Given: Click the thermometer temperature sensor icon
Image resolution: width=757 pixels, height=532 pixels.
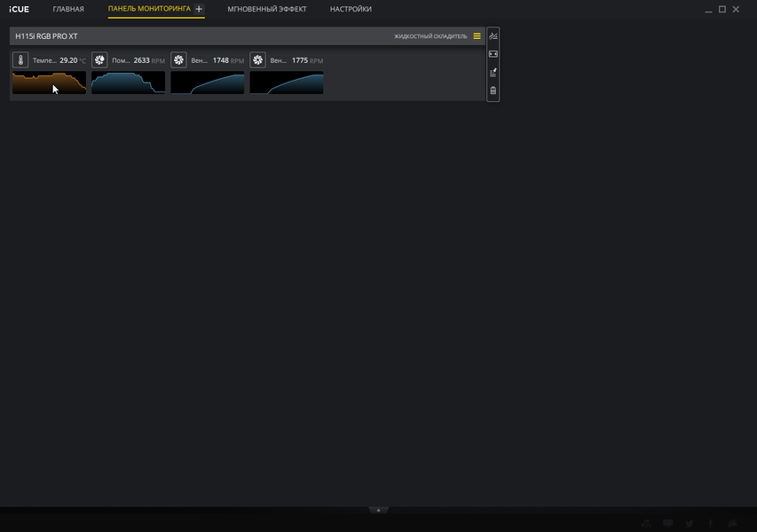Looking at the screenshot, I should click(x=20, y=60).
